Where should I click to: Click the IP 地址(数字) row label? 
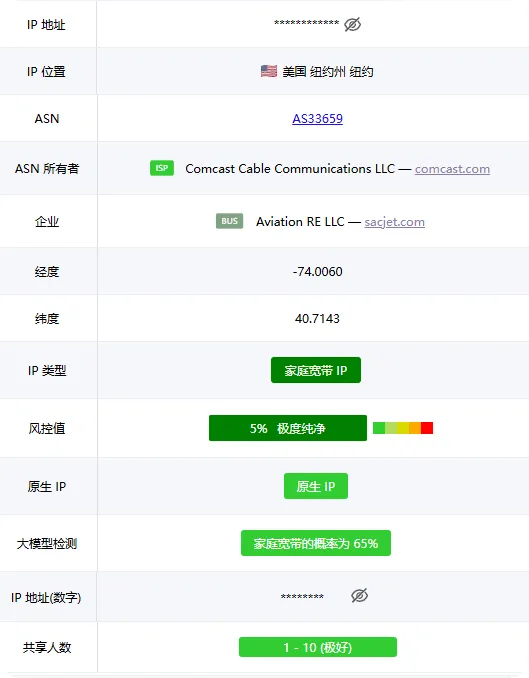click(x=46, y=598)
